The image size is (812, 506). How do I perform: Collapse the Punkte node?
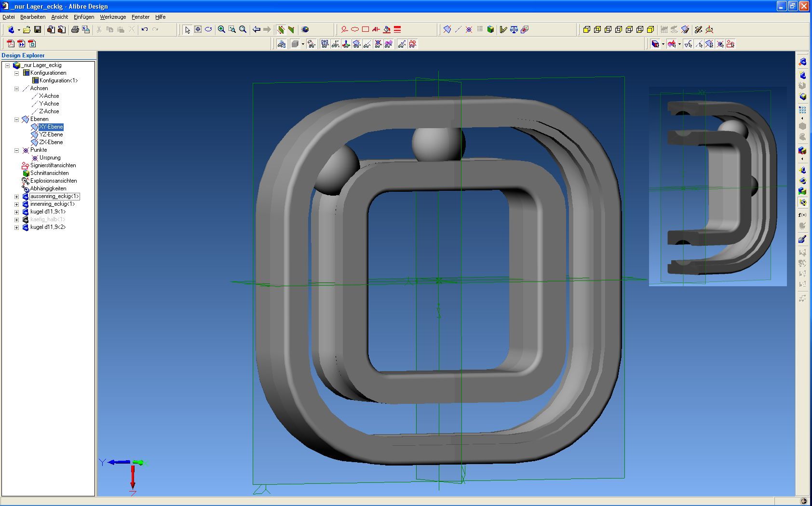coord(16,150)
